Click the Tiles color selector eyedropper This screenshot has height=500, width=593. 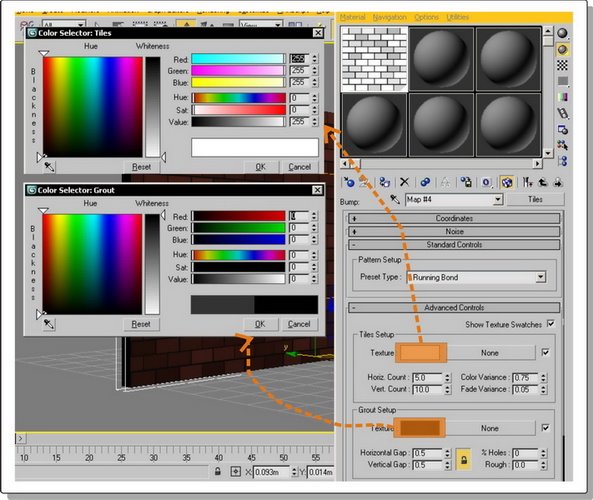click(49, 166)
